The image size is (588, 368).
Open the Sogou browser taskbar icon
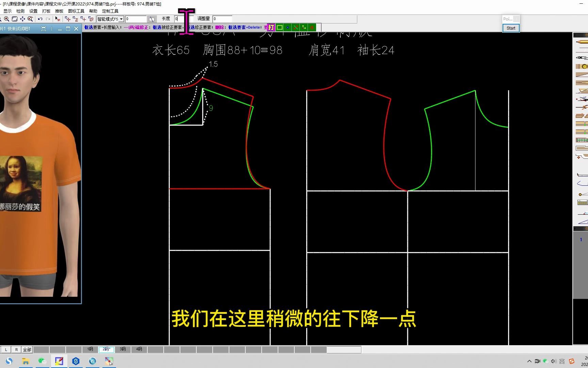(x=9, y=361)
